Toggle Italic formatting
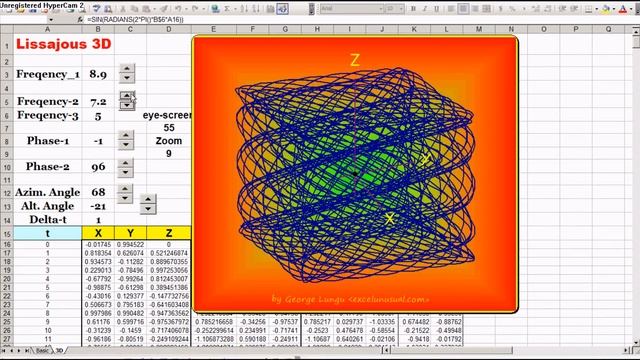This screenshot has width=640, height=360. (424, 9)
